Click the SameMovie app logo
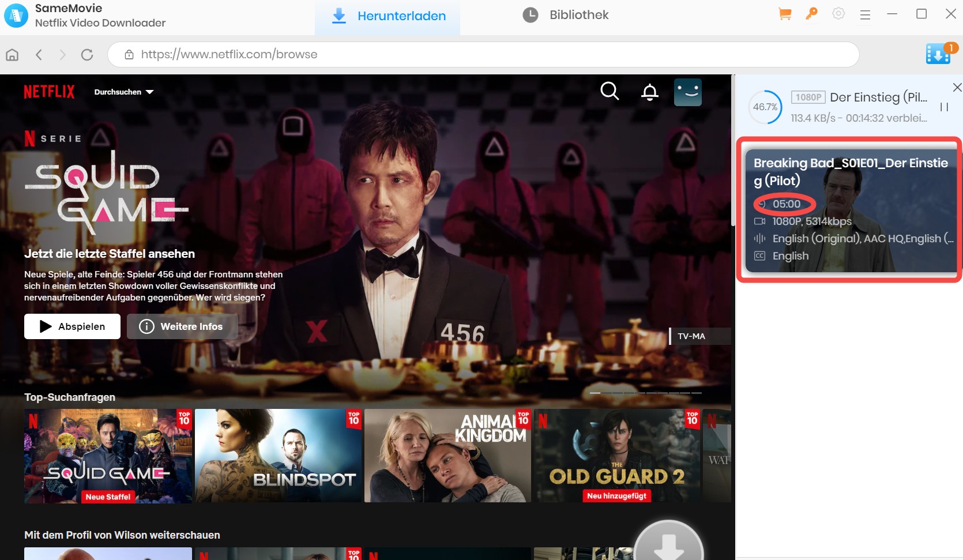963x560 pixels. pos(16,16)
